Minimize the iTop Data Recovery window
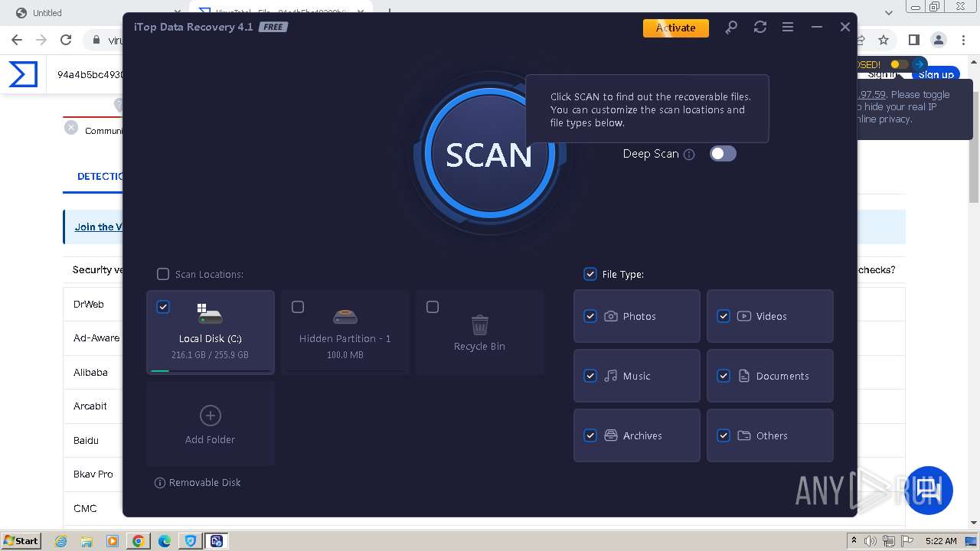 817,27
